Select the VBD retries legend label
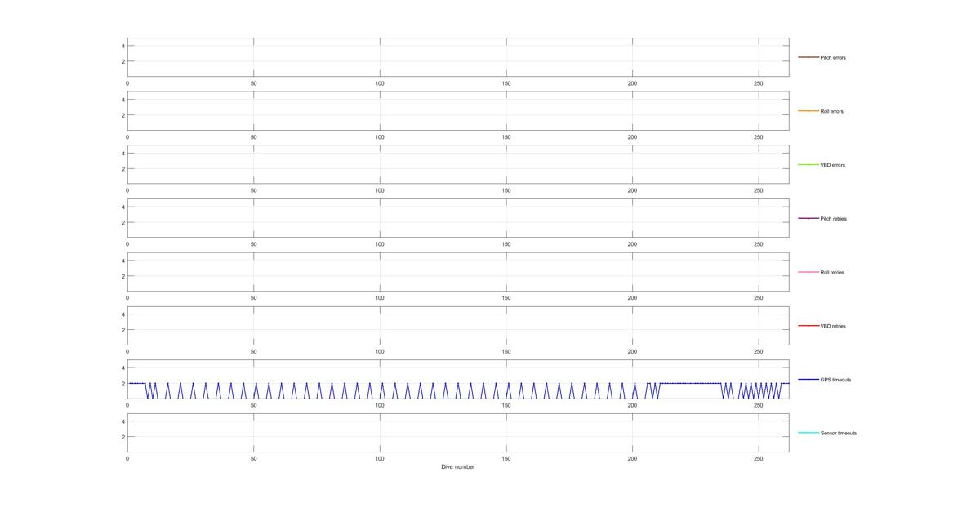 point(833,326)
